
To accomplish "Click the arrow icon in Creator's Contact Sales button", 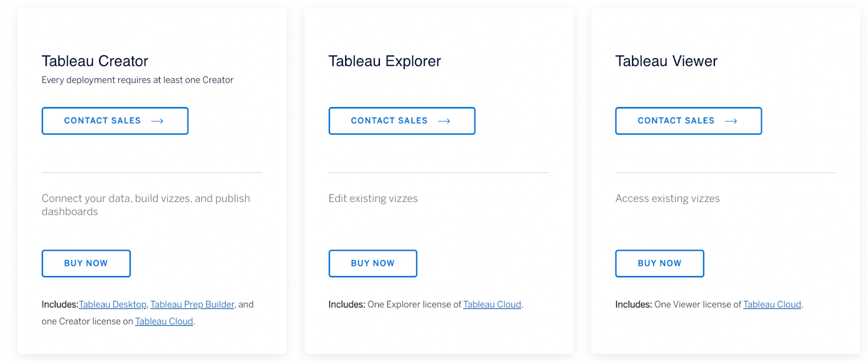I will click(x=157, y=121).
